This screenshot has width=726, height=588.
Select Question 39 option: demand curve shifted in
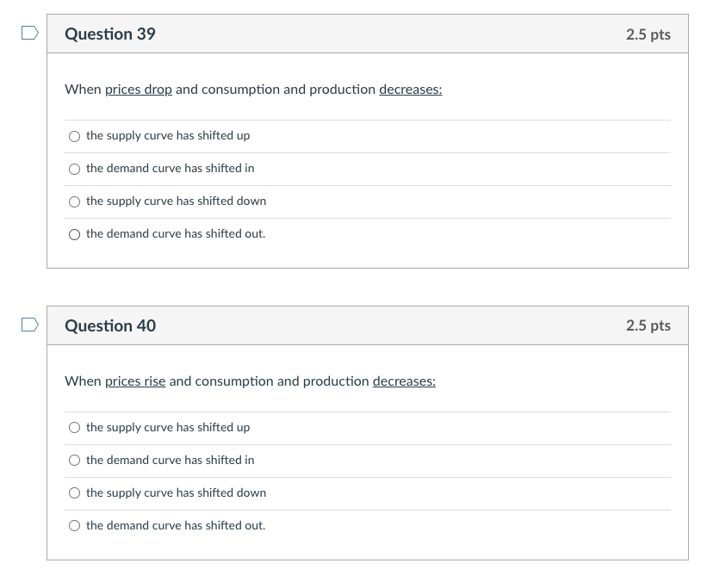tap(74, 169)
